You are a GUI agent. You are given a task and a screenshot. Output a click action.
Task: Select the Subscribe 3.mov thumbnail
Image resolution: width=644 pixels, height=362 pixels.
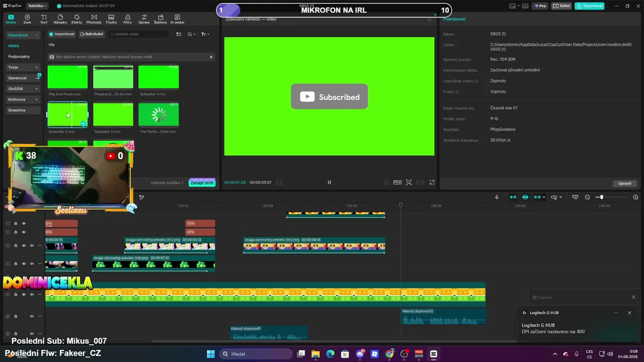(113, 115)
